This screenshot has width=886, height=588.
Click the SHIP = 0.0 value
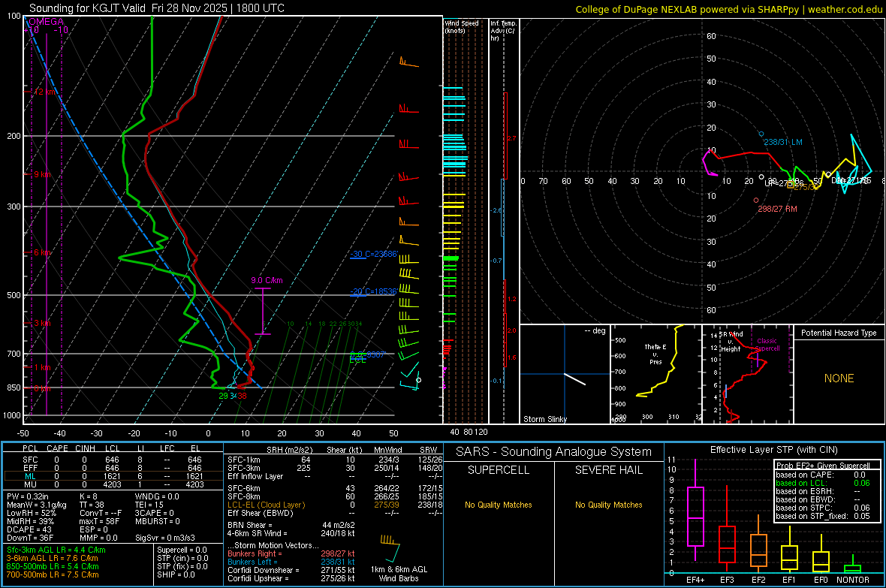(176, 574)
